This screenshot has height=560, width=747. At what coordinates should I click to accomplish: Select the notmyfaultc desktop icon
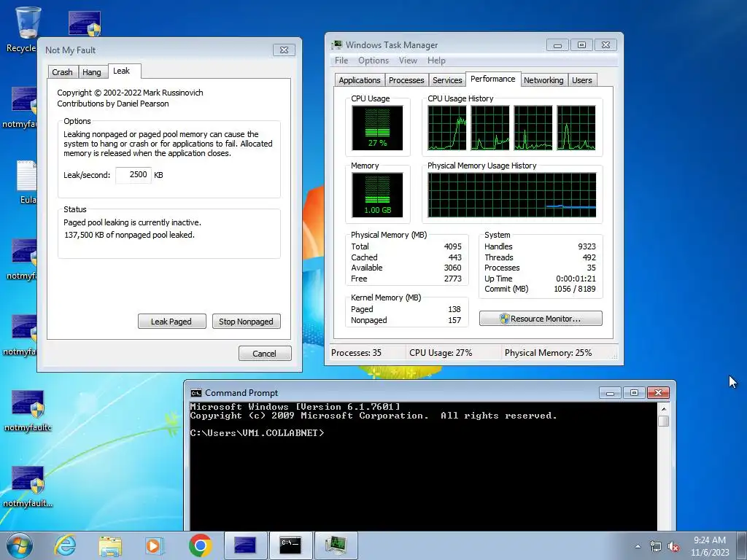tap(28, 411)
